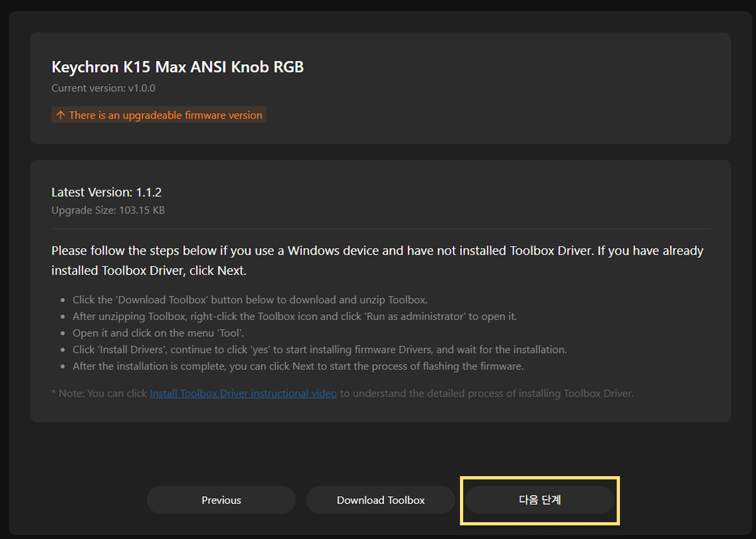Screen dimensions: 756x539
Task: Click the Latest Version 1.1.2 heading
Action: pos(106,192)
